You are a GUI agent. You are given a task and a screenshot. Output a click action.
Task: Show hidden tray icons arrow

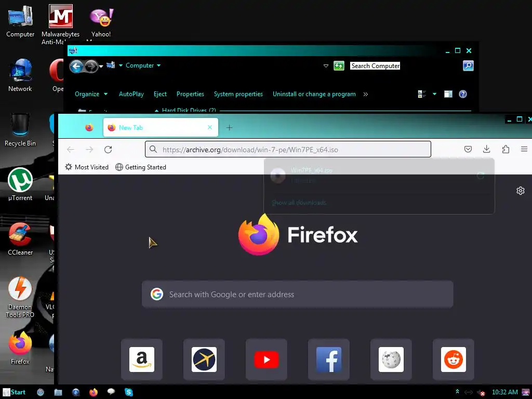pyautogui.click(x=457, y=392)
